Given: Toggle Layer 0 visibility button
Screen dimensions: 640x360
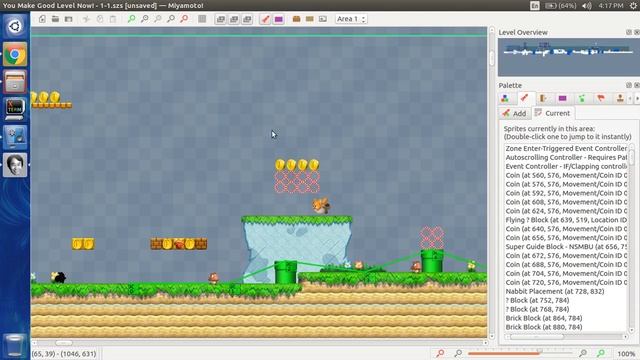Looking at the screenshot, I should [220, 19].
